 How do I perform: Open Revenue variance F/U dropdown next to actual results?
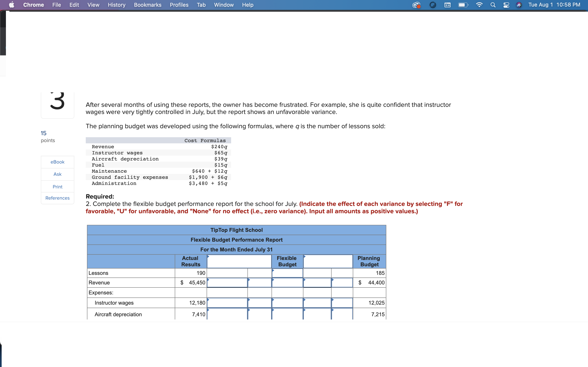(259, 283)
